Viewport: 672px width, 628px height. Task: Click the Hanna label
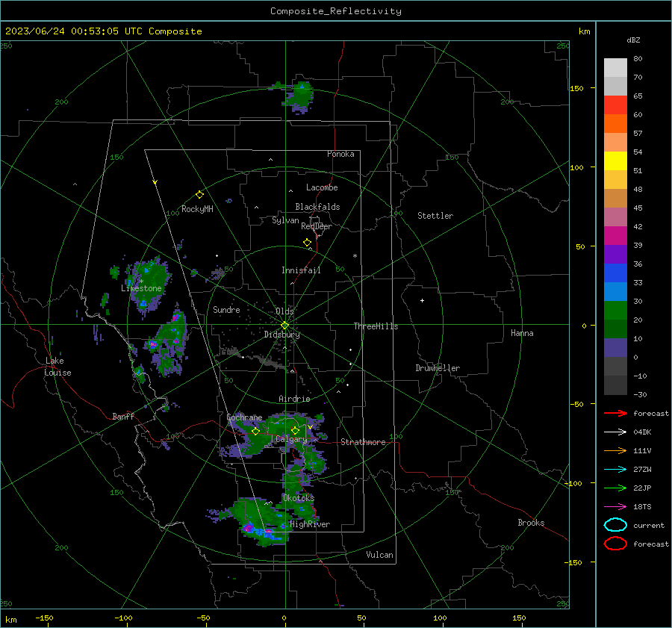(522, 333)
